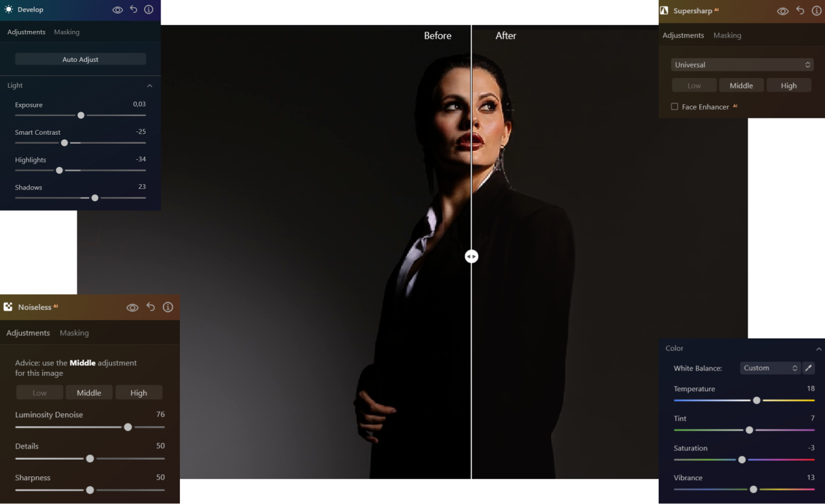Open the White Balance Custom dropdown
This screenshot has width=825, height=504.
coord(770,368)
